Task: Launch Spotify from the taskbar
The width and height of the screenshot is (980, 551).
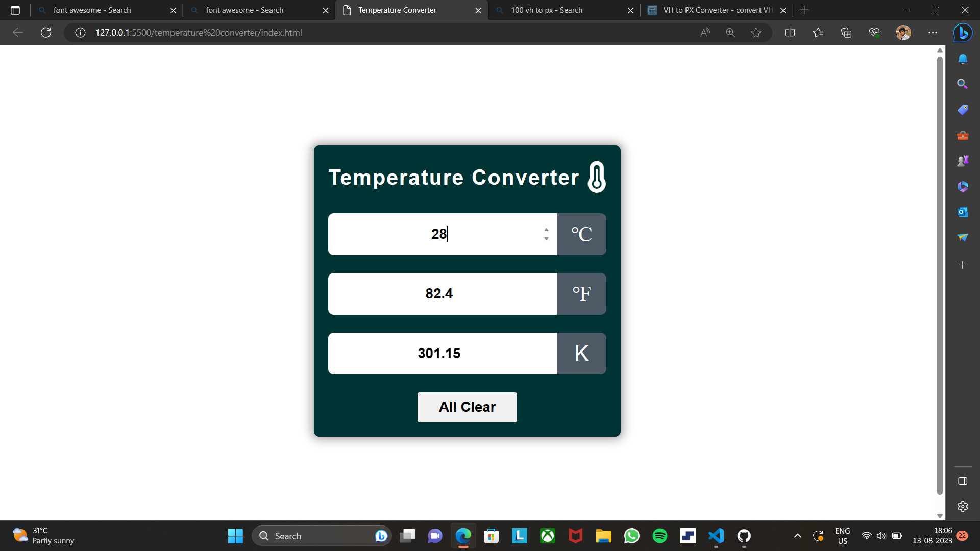Action: pos(659,536)
